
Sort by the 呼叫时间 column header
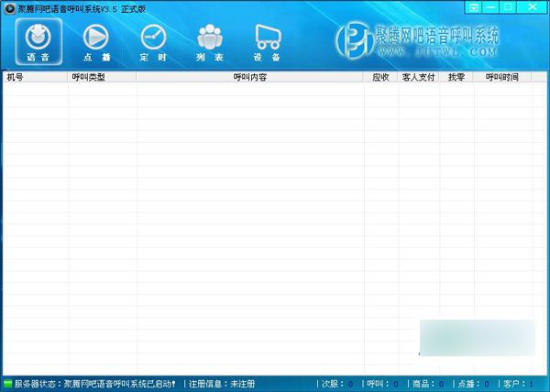502,77
